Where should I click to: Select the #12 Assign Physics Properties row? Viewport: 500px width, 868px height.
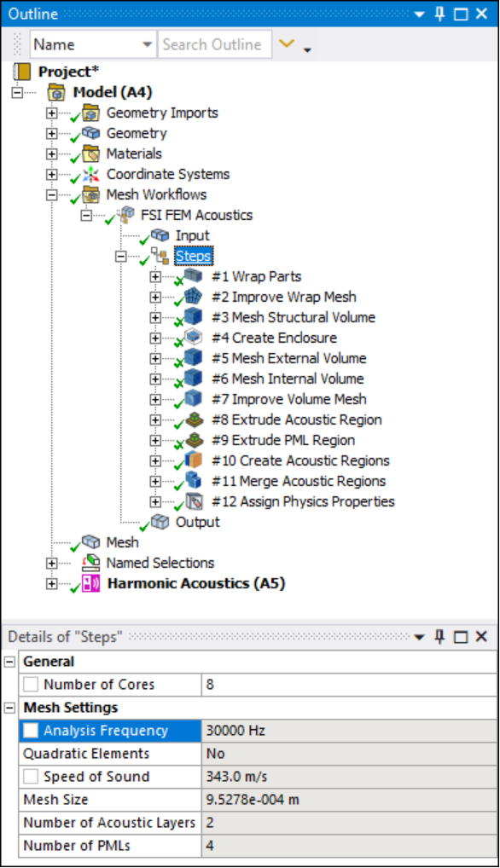coord(303,501)
